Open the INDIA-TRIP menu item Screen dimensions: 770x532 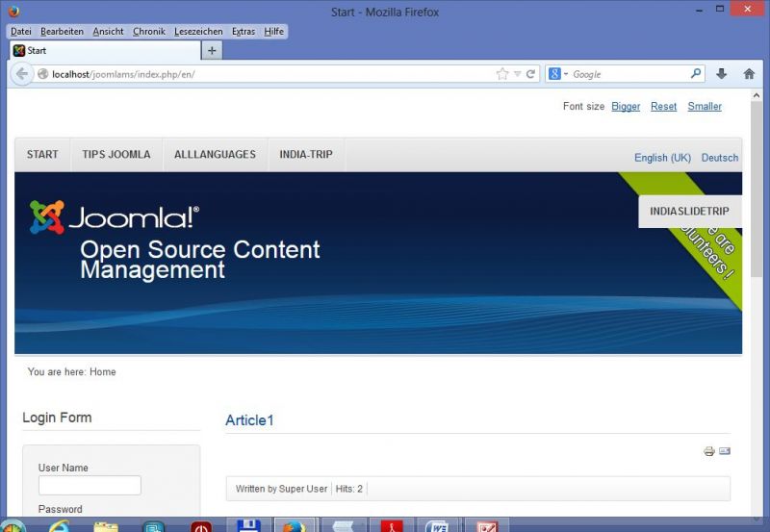pyautogui.click(x=306, y=155)
